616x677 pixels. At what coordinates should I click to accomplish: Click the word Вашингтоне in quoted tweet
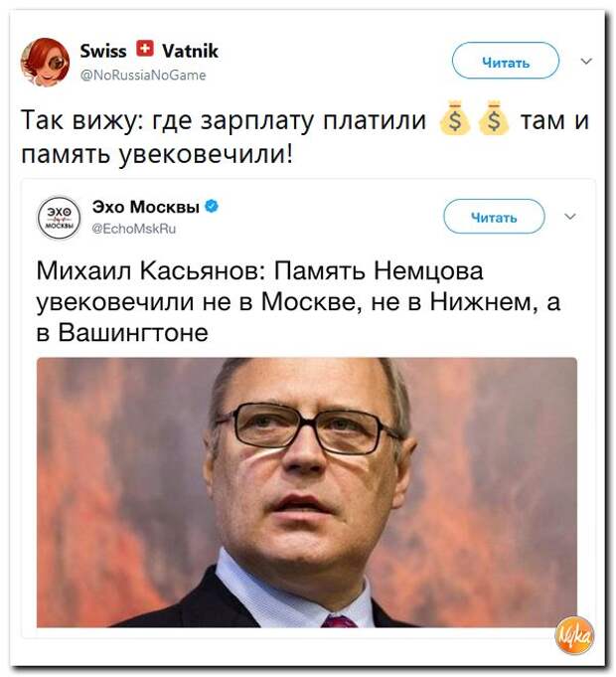pyautogui.click(x=133, y=332)
